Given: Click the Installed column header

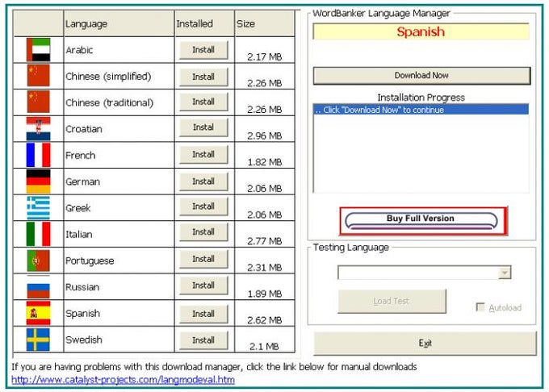Looking at the screenshot, I should 204,23.
